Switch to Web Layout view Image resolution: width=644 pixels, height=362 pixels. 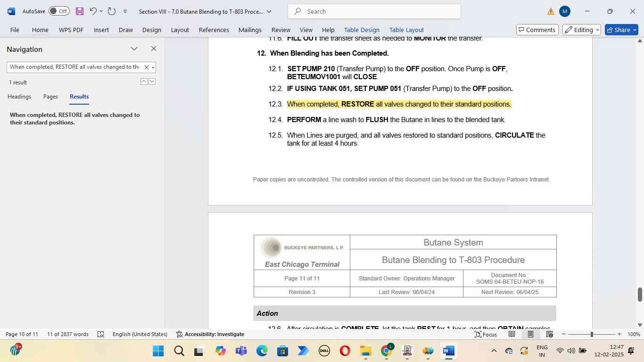pos(550,334)
